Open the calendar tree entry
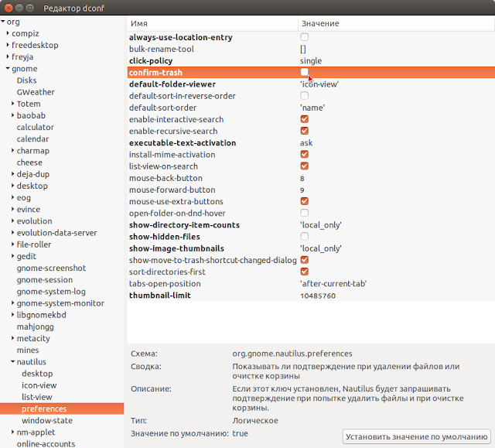This screenshot has height=448, width=495. 32,139
